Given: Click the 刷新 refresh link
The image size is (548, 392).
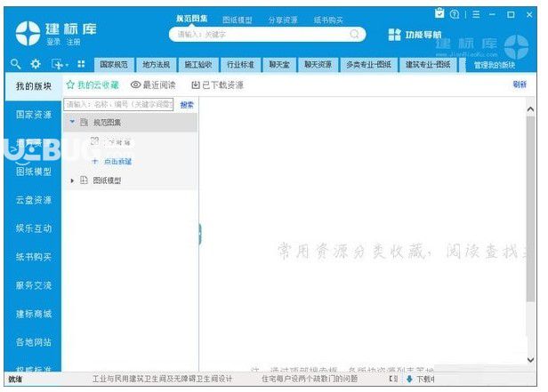Looking at the screenshot, I should 520,84.
